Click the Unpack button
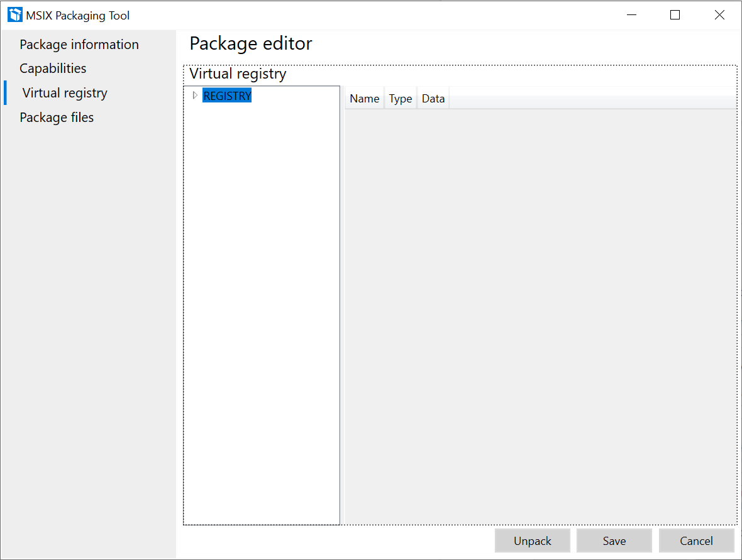The height and width of the screenshot is (560, 742). 533,541
